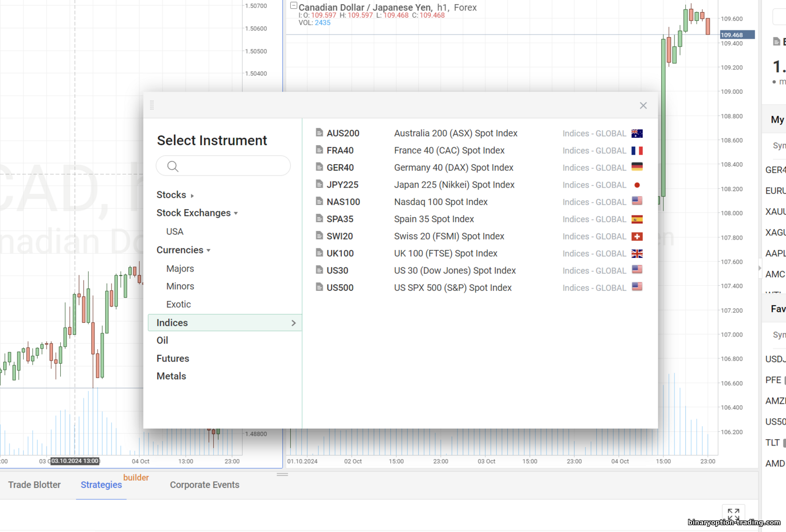Select TLT in the favorites list
Viewport: 786px width, 532px height.
click(772, 443)
